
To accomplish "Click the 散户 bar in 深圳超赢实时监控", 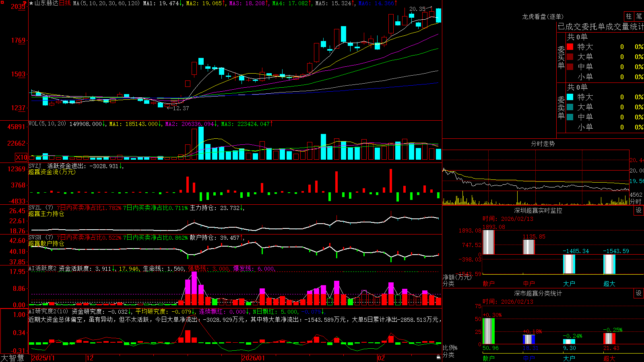I will pos(488,242).
